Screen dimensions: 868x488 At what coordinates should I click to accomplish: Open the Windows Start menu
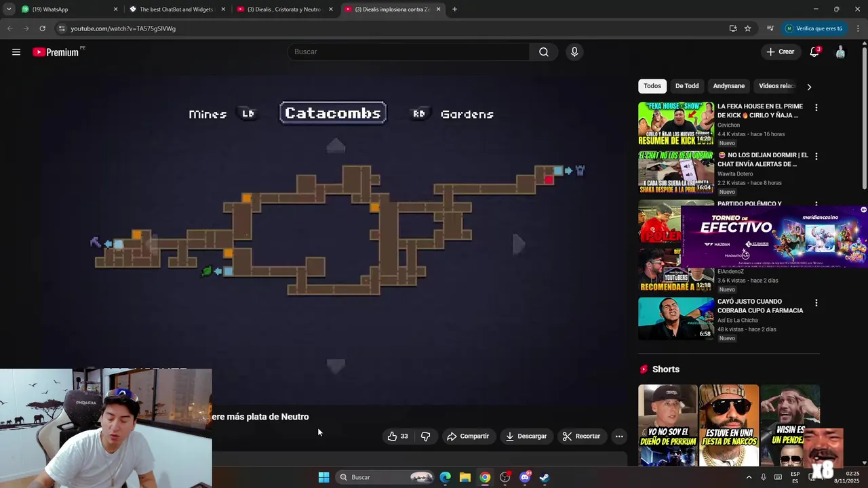click(x=323, y=477)
